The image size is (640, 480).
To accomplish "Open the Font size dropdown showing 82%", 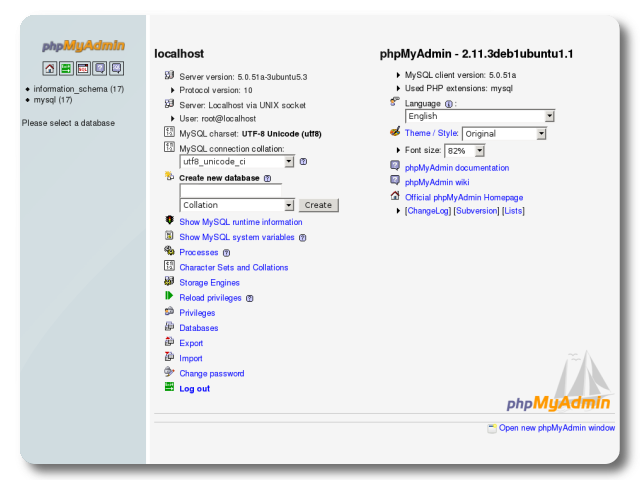I will 464,151.
